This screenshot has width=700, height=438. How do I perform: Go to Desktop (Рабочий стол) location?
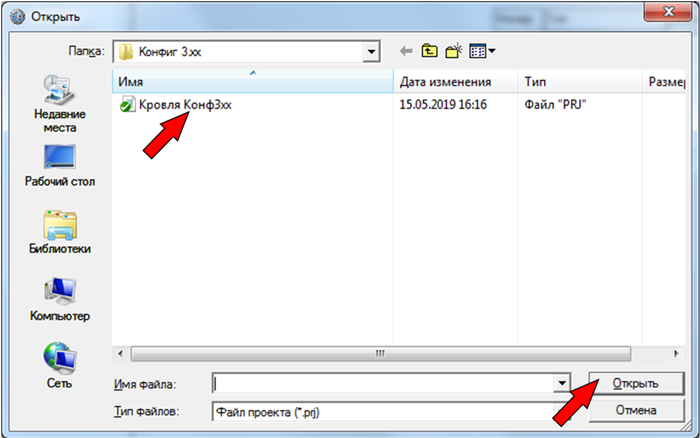tap(59, 166)
